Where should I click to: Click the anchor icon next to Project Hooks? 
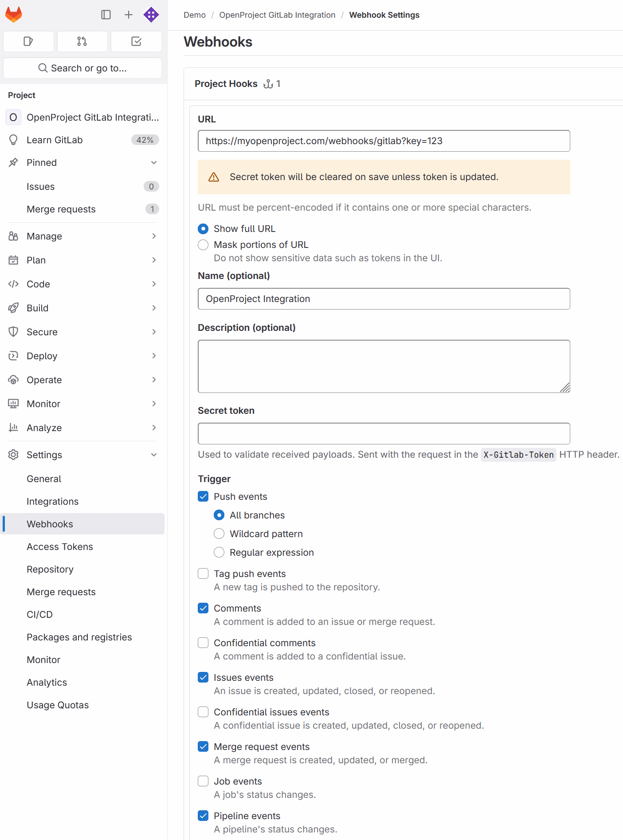269,84
